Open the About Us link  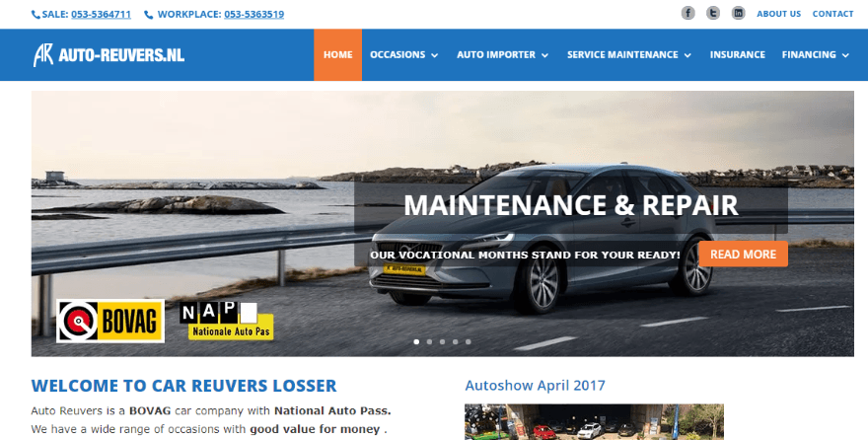click(778, 14)
